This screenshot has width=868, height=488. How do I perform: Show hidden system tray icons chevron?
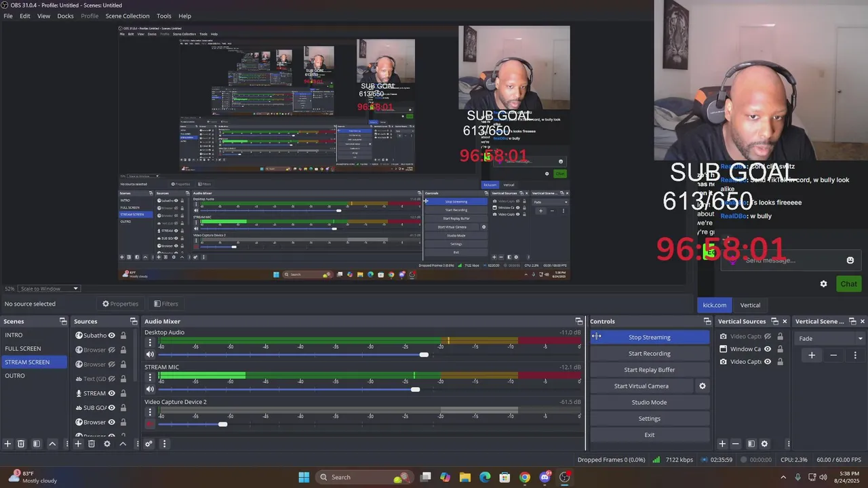click(783, 477)
